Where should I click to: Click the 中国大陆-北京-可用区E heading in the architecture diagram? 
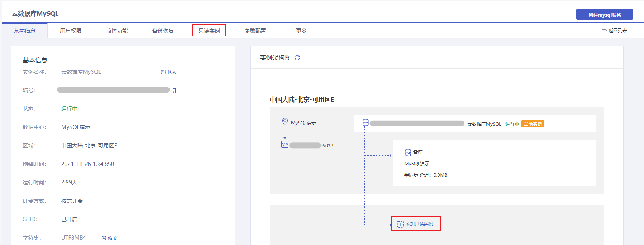302,99
